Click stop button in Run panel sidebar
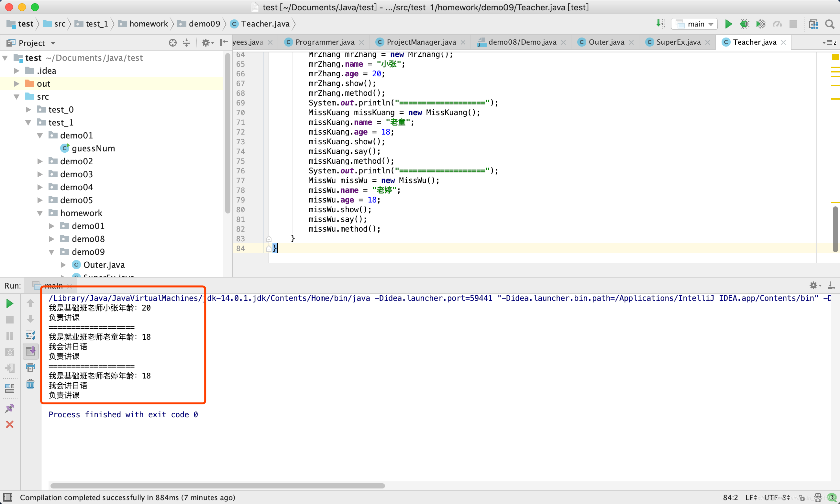The height and width of the screenshot is (504, 840). [10, 320]
